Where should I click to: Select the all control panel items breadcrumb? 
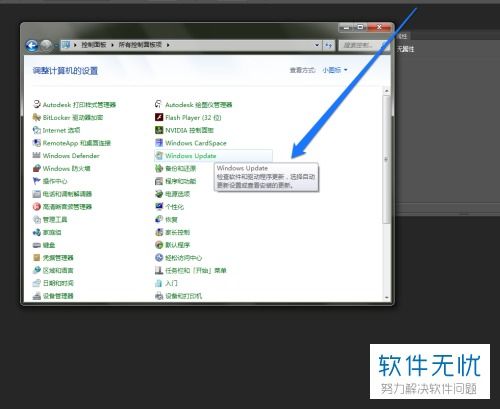coord(140,45)
